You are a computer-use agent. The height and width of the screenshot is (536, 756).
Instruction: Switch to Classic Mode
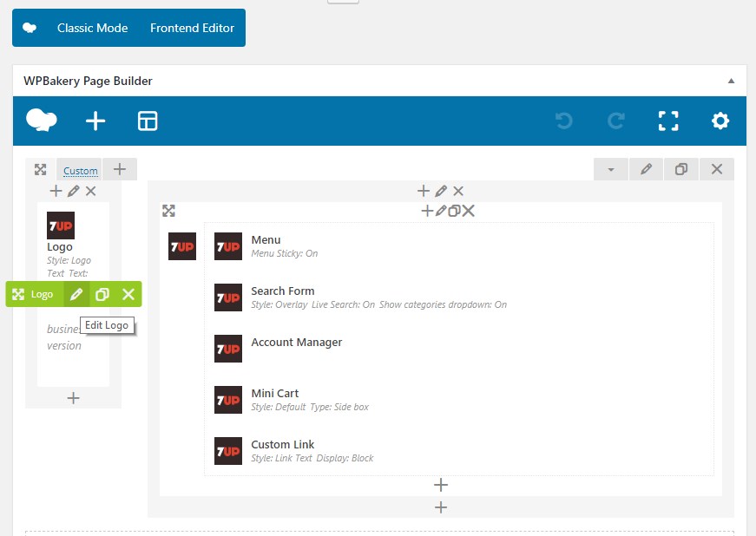point(92,28)
